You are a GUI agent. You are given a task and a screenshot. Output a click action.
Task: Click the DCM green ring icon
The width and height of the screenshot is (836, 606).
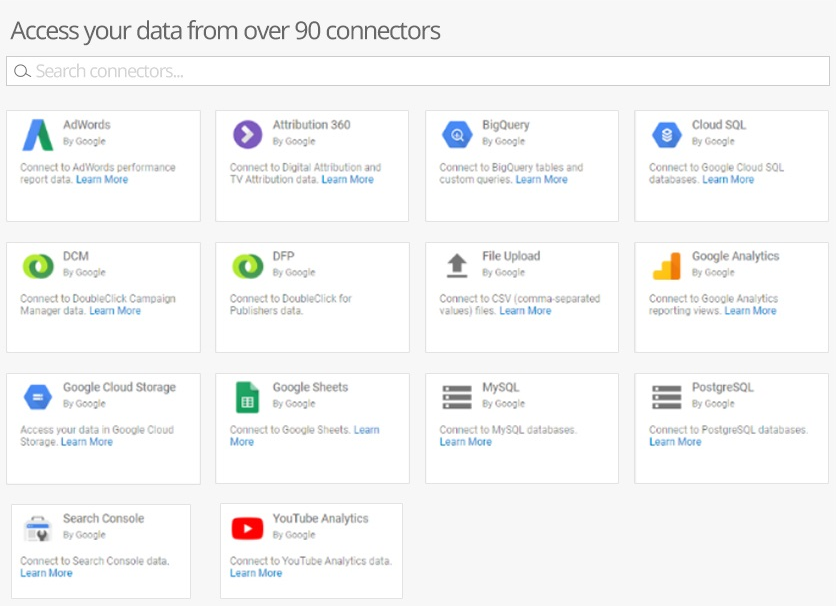38,266
